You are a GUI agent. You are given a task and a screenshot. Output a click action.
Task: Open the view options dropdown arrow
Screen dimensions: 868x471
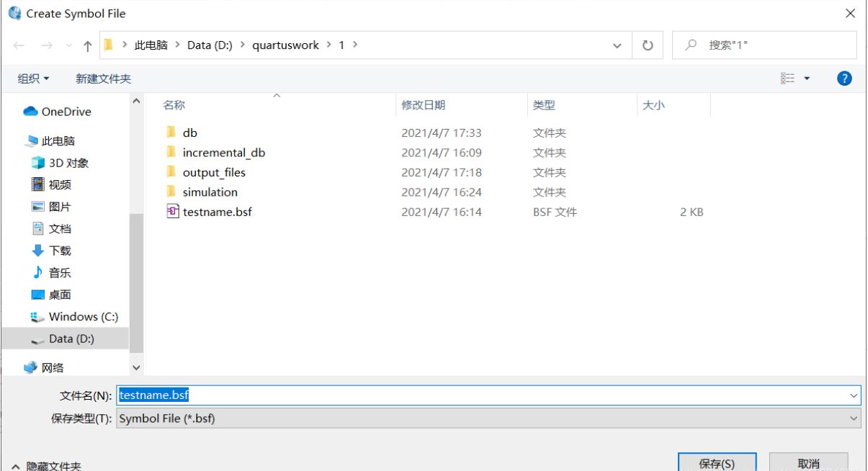(x=807, y=78)
